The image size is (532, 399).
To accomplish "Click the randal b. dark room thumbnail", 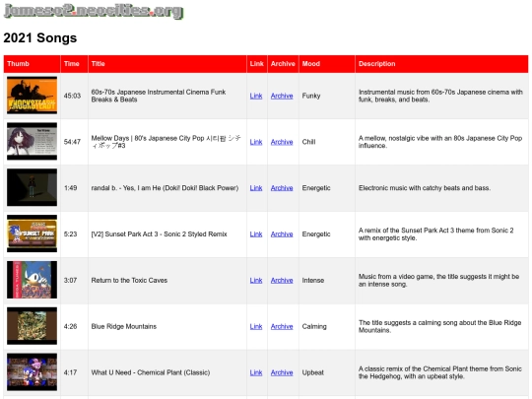I will [32, 187].
